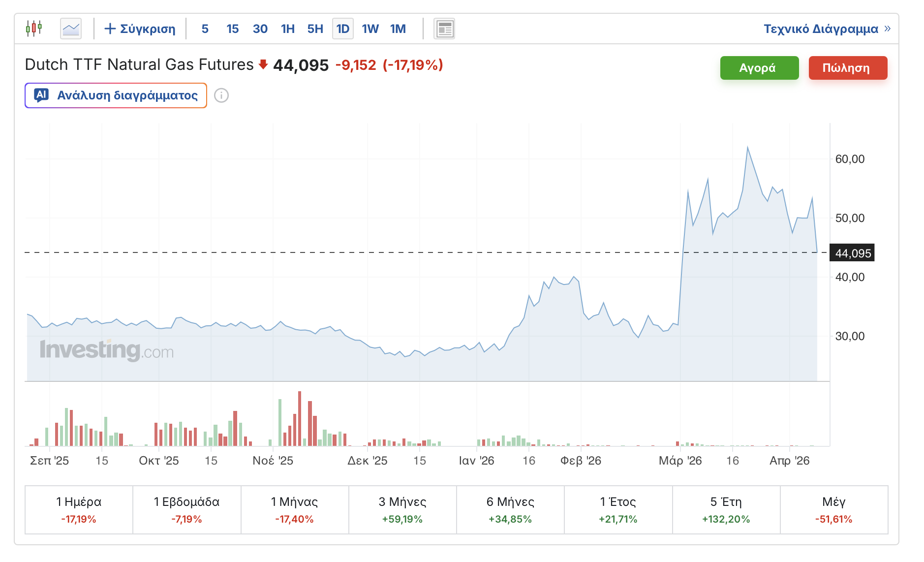Switch to candlestick chart type icon
This screenshot has height=562, width=924.
pyautogui.click(x=34, y=29)
